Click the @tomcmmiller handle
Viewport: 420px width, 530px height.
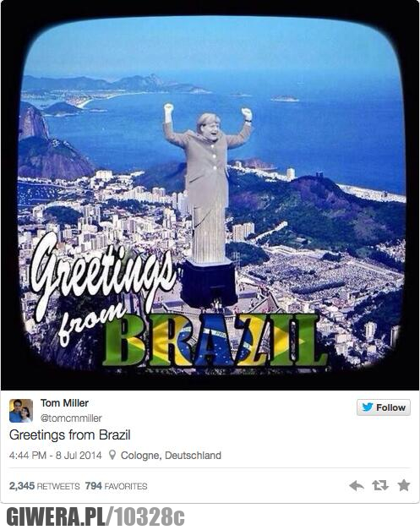(71, 418)
